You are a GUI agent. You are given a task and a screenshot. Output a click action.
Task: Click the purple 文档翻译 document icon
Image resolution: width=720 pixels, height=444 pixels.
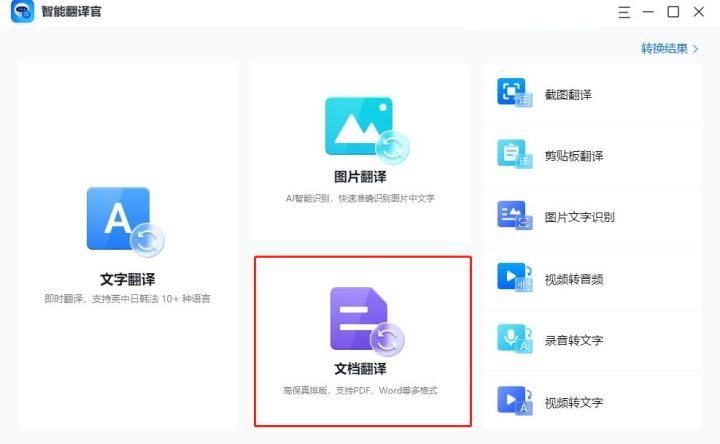click(x=360, y=320)
